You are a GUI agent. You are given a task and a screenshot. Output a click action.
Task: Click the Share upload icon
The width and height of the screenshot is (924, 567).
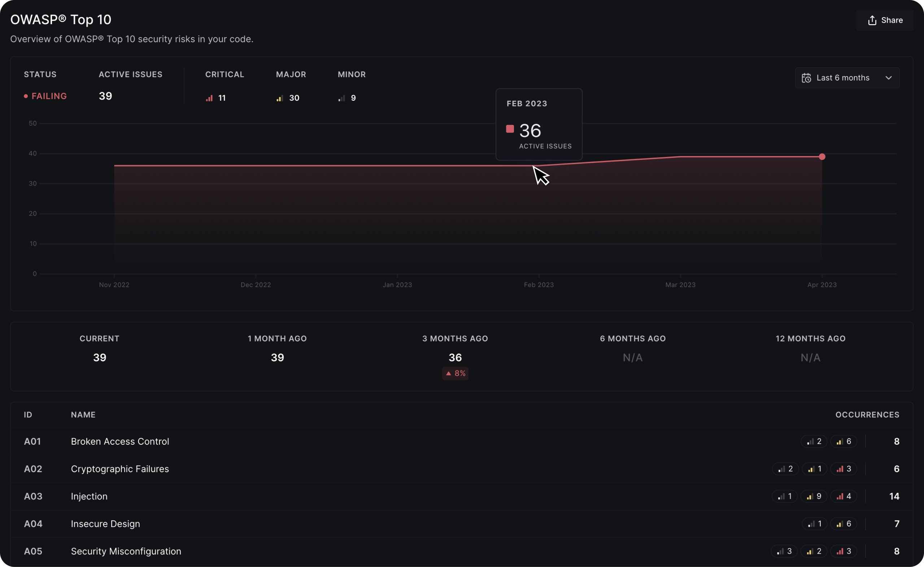[x=872, y=20]
